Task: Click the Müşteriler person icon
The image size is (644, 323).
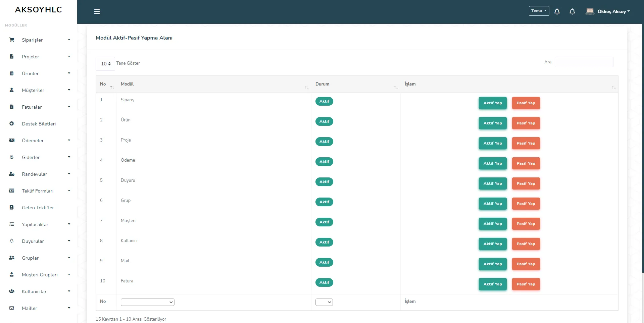Action: [12, 90]
